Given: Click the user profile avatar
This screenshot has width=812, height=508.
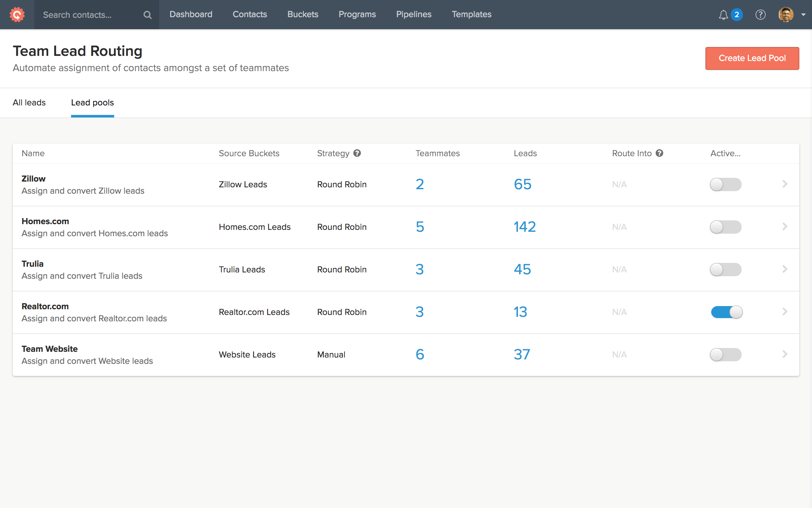Looking at the screenshot, I should (x=786, y=15).
